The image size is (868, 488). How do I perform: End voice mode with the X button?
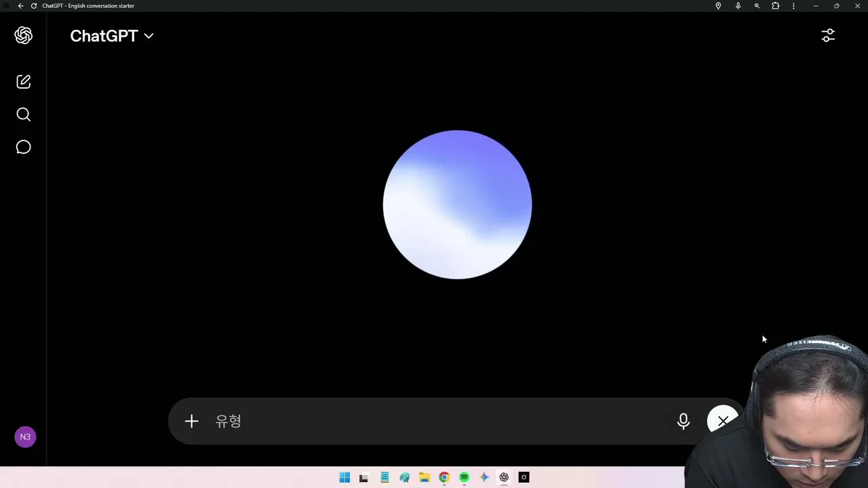(x=722, y=421)
